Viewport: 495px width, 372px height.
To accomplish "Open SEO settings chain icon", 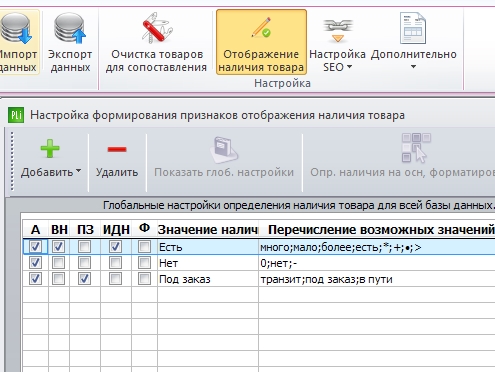I will click(338, 30).
